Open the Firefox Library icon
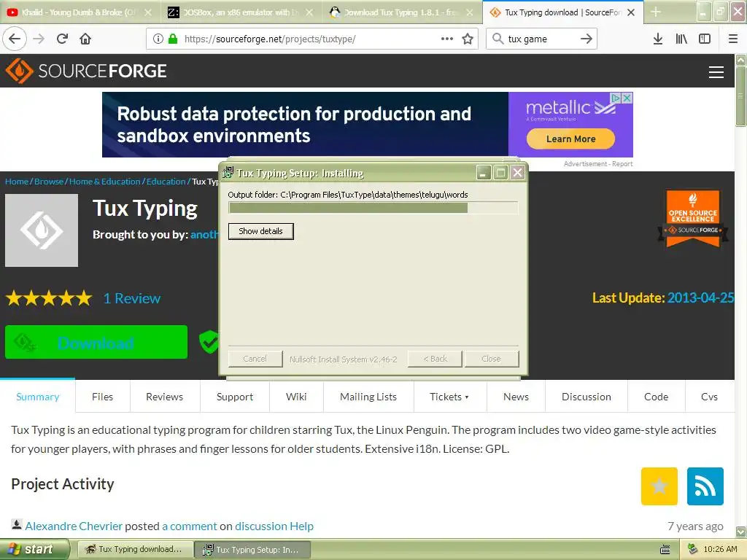The width and height of the screenshot is (747, 560). 681,39
